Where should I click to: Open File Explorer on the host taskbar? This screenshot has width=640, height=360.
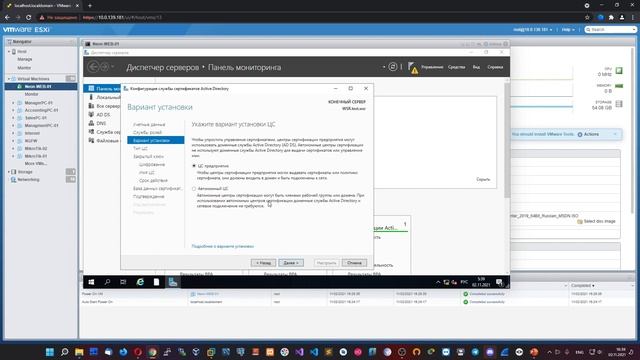79,352
